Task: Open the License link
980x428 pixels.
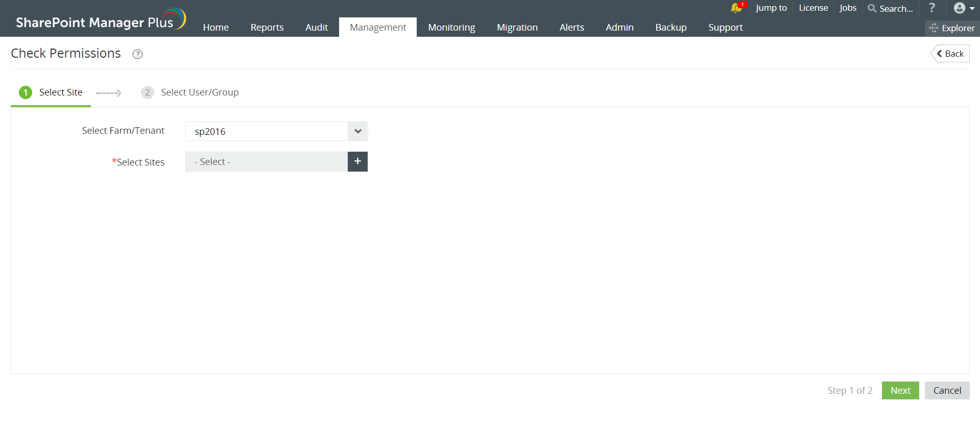Action: 813,8
